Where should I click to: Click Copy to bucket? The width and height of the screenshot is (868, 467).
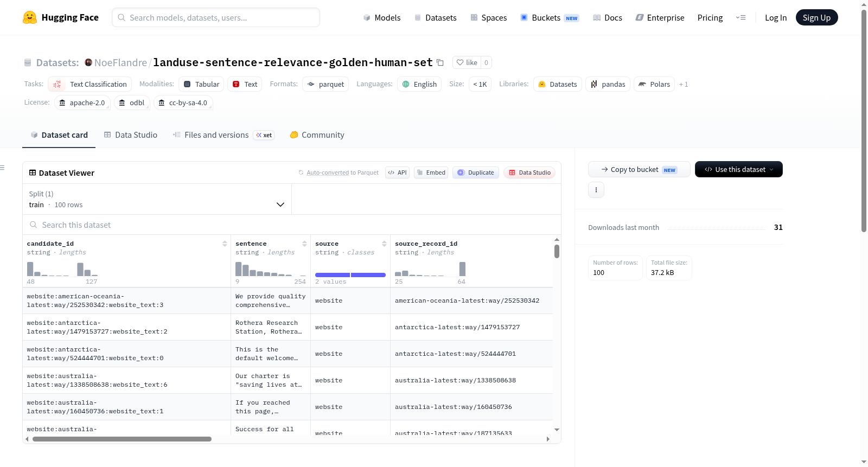639,169
